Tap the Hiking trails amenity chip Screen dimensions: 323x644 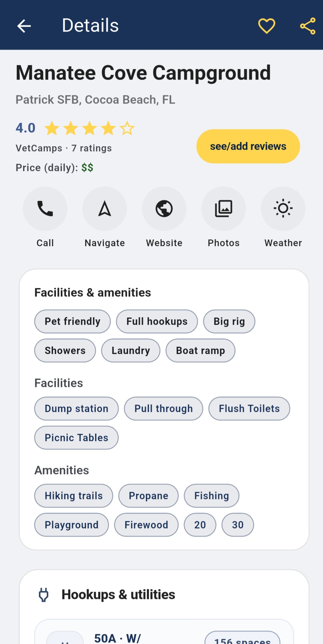[74, 496]
